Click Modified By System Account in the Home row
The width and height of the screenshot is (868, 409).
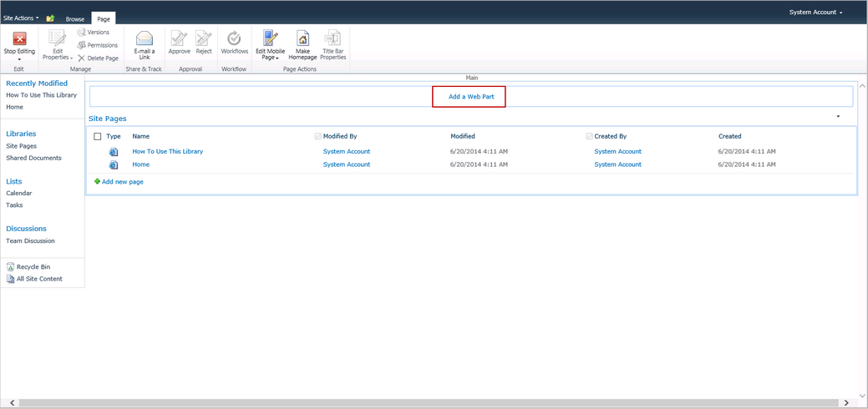pyautogui.click(x=347, y=164)
